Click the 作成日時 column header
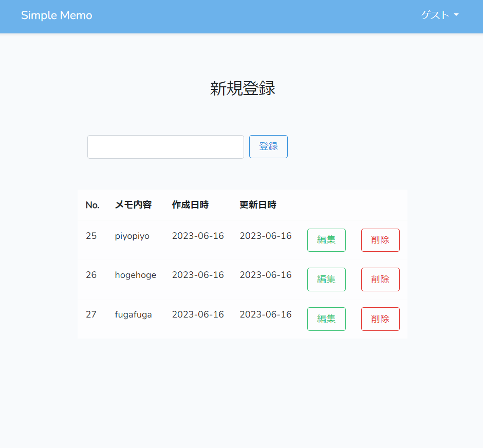Image resolution: width=483 pixels, height=448 pixels. (190, 204)
